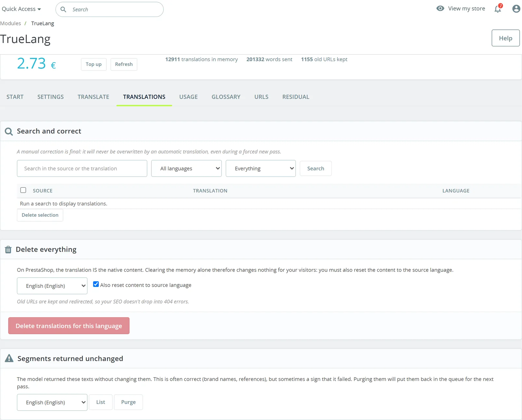Expand the All languages filter dropdown
This screenshot has height=420, width=522.
point(186,168)
